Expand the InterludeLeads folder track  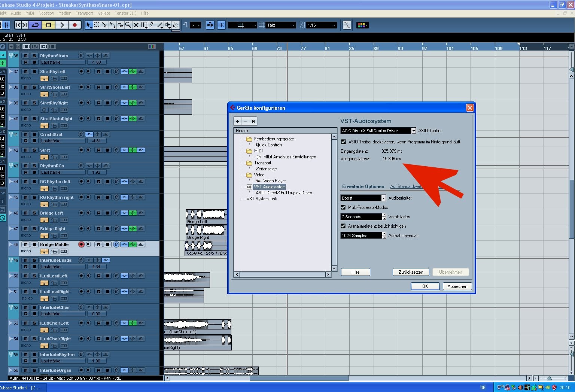[11, 260]
